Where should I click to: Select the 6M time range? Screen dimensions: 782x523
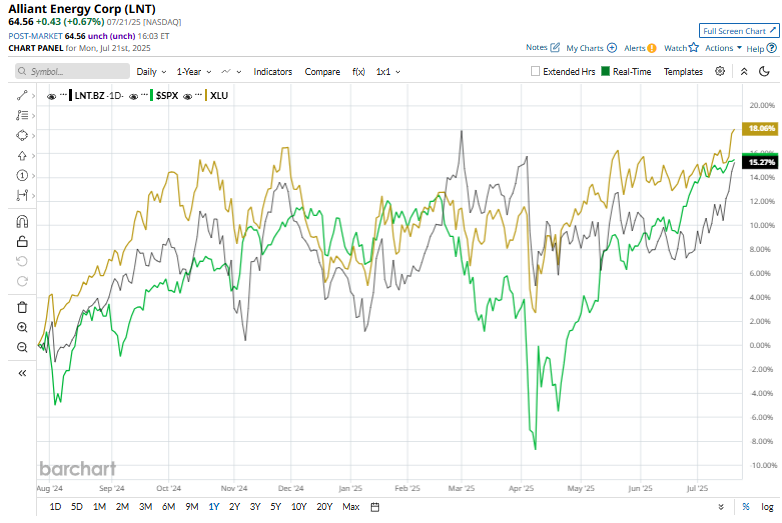click(168, 507)
